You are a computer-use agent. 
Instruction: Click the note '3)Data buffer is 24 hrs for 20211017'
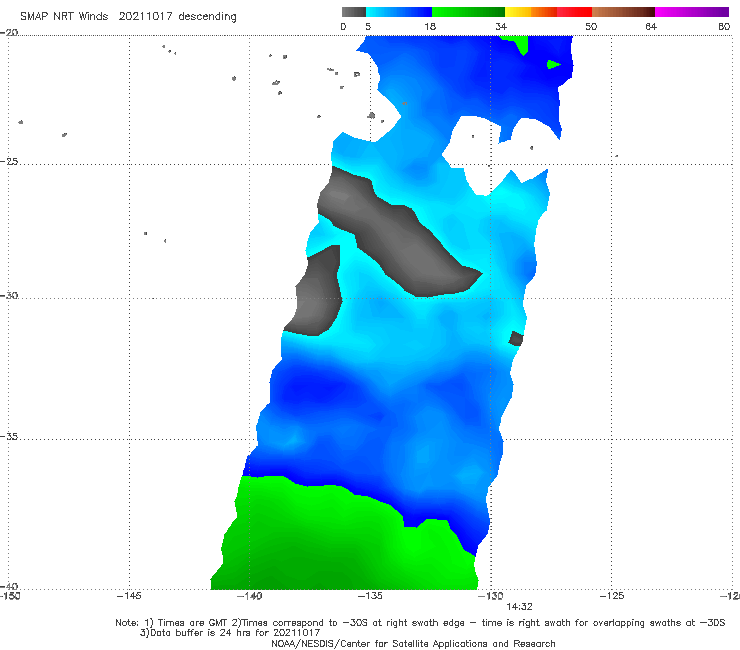230,633
